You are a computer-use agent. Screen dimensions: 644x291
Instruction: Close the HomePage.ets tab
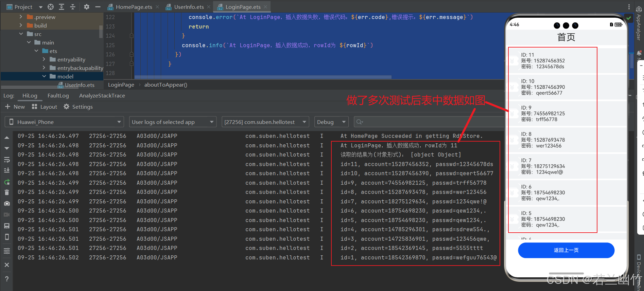(157, 7)
